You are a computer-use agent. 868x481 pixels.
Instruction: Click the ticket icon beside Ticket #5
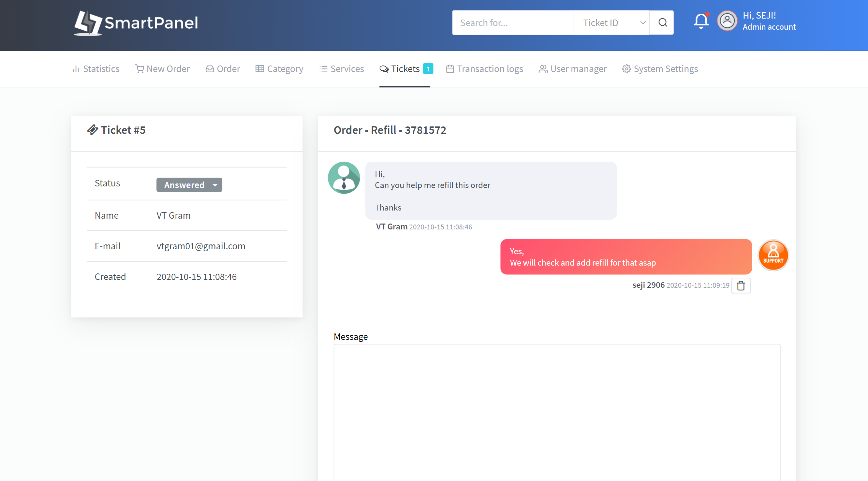click(x=92, y=130)
